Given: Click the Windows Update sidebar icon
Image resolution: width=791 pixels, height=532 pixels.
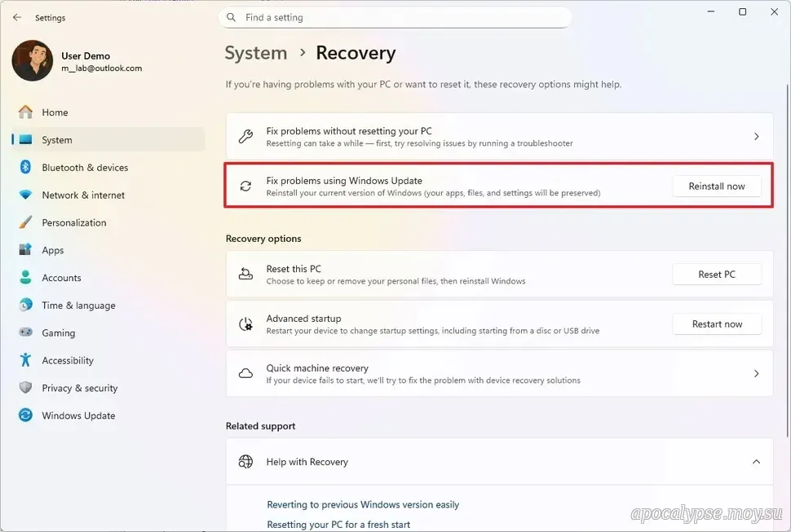Looking at the screenshot, I should click(25, 415).
